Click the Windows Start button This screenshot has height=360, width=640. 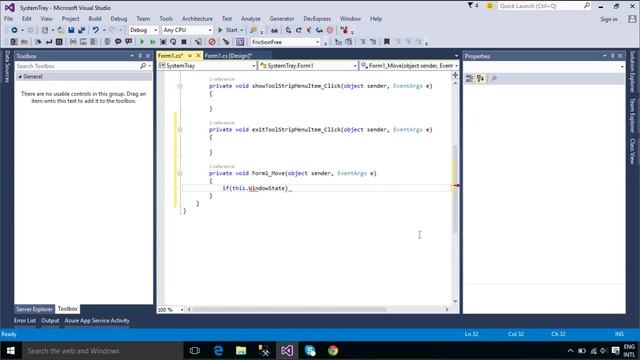(x=11, y=351)
